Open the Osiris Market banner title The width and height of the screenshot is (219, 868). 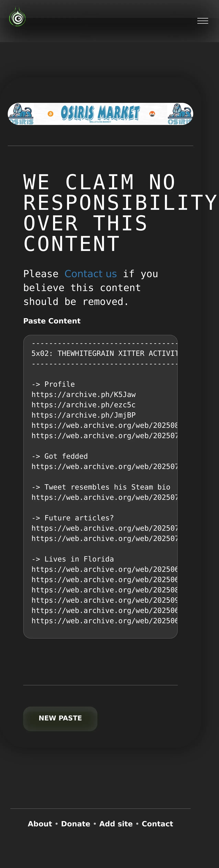tap(100, 113)
